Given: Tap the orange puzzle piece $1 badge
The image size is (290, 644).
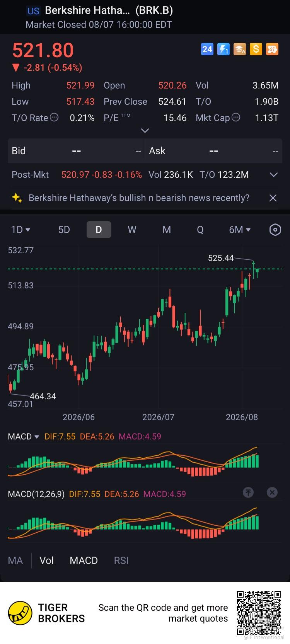Looking at the screenshot, I should [272, 49].
